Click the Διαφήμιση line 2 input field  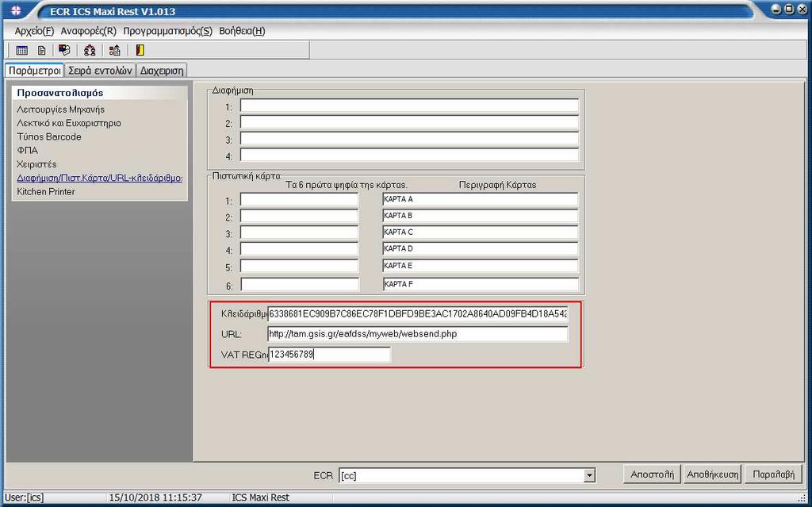click(x=409, y=123)
